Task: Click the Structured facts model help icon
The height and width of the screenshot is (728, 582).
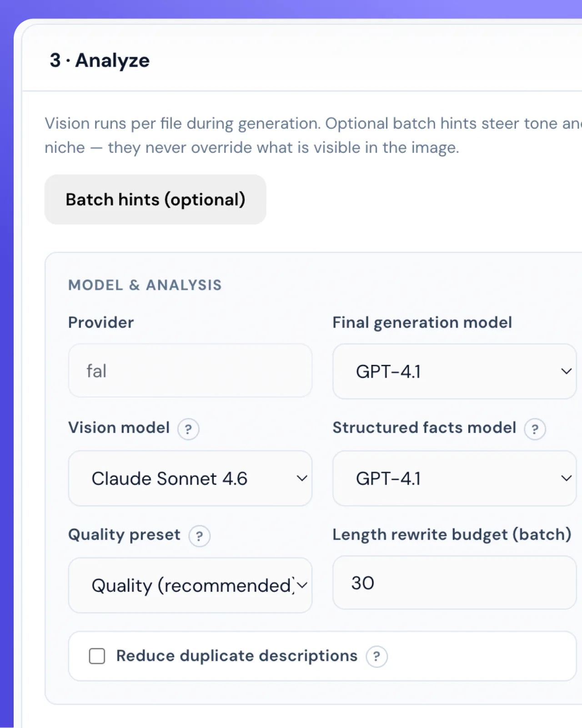Action: coord(535,429)
